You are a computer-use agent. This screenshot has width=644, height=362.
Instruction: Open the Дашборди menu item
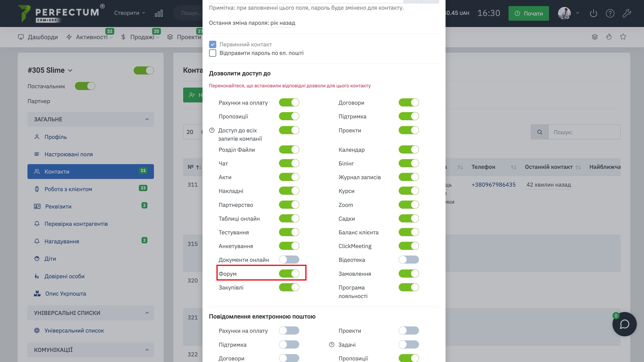[x=38, y=37]
